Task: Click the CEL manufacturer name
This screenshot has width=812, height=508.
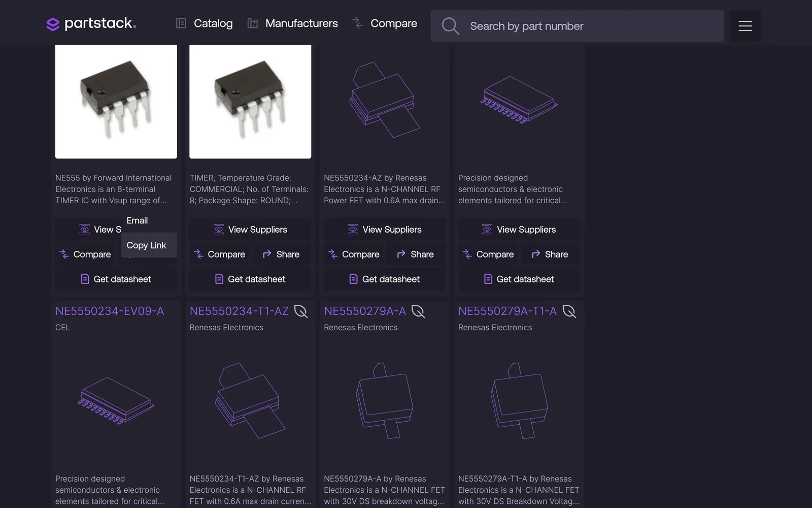Action: click(62, 328)
